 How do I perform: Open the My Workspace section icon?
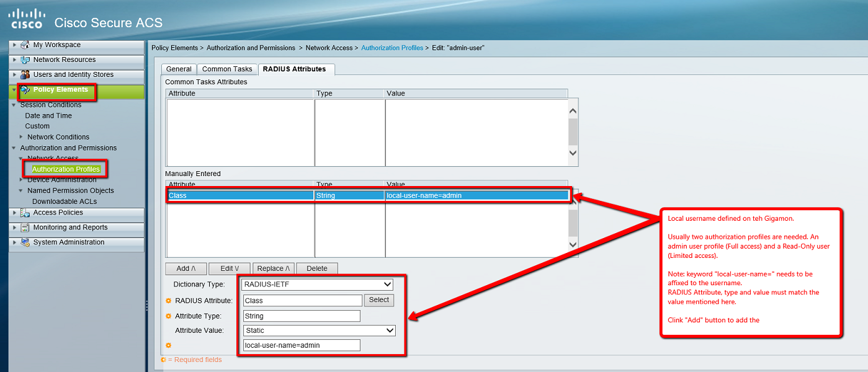point(24,45)
